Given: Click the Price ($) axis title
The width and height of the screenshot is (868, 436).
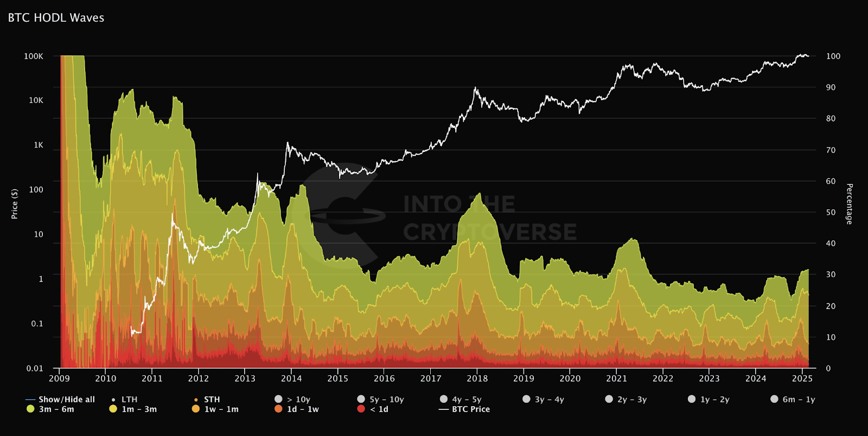Looking at the screenshot, I should (15, 204).
